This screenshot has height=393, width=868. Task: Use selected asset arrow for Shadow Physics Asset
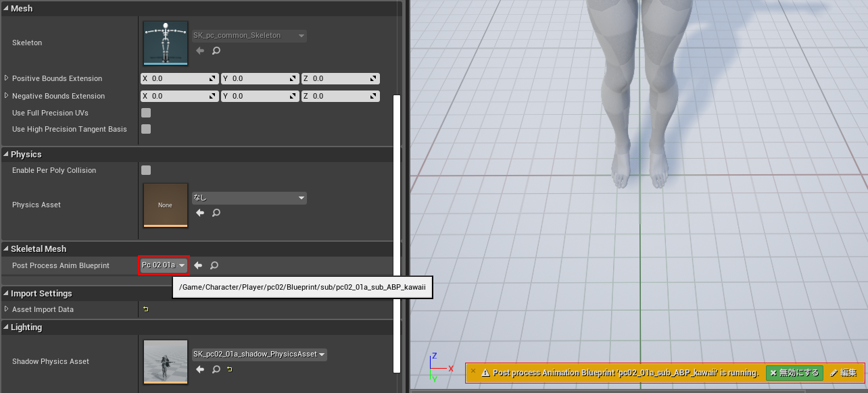(x=200, y=369)
